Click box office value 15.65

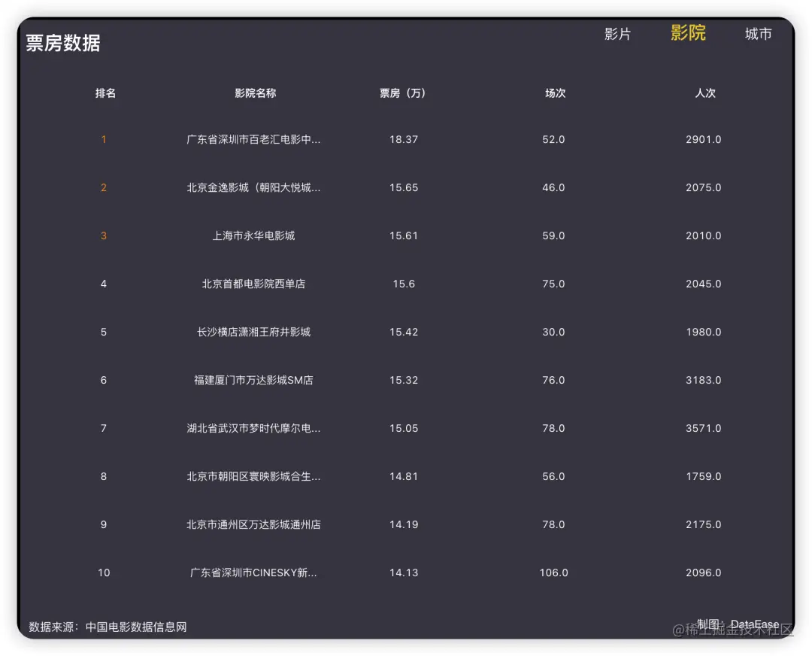click(x=404, y=187)
